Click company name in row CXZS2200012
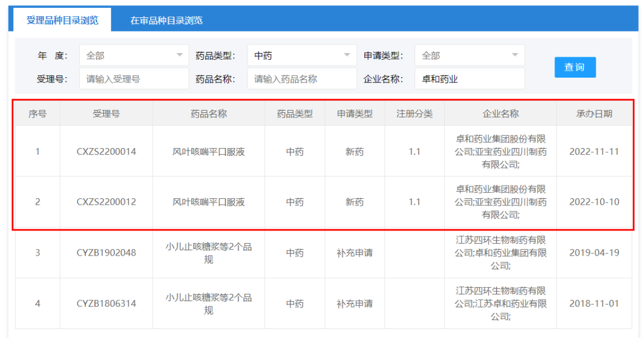Screen dimensions: 644x338 pyautogui.click(x=501, y=202)
